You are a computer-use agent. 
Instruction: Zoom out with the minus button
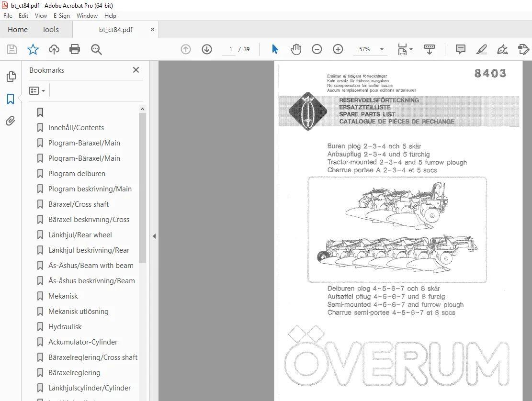[x=317, y=49]
